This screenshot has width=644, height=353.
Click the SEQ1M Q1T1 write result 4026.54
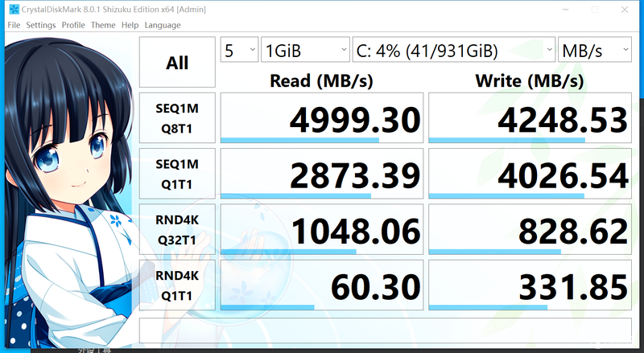[530, 174]
